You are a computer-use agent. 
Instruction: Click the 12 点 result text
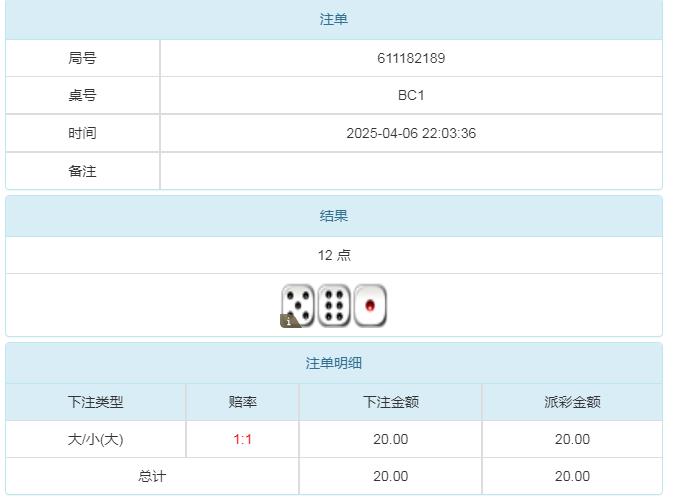pos(334,255)
